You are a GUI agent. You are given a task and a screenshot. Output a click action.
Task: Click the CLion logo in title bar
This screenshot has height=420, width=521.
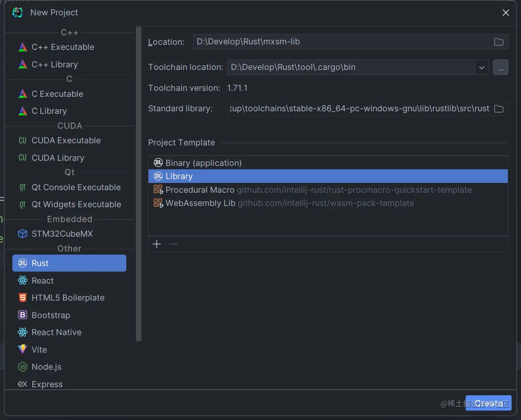point(17,12)
